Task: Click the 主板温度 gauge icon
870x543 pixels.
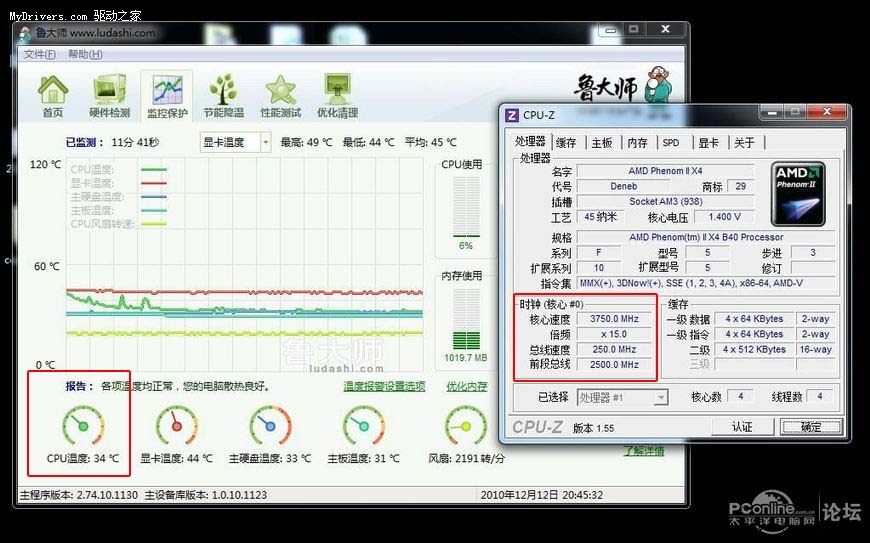Action: (x=363, y=426)
